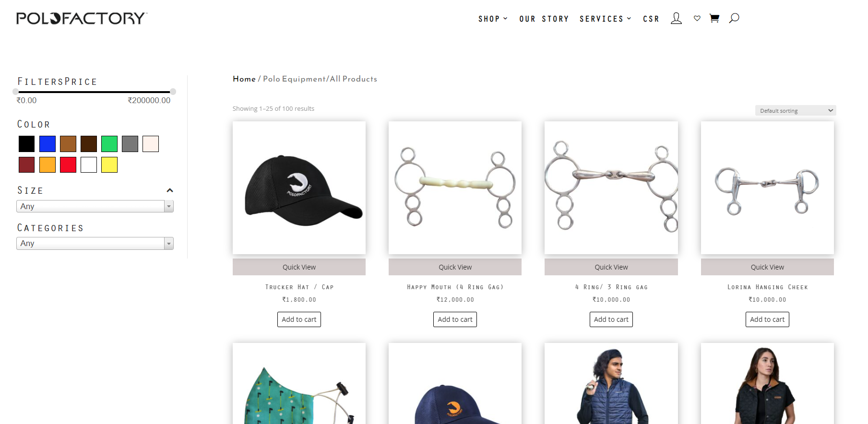Go to Our Story page
The width and height of the screenshot is (868, 424).
click(544, 19)
